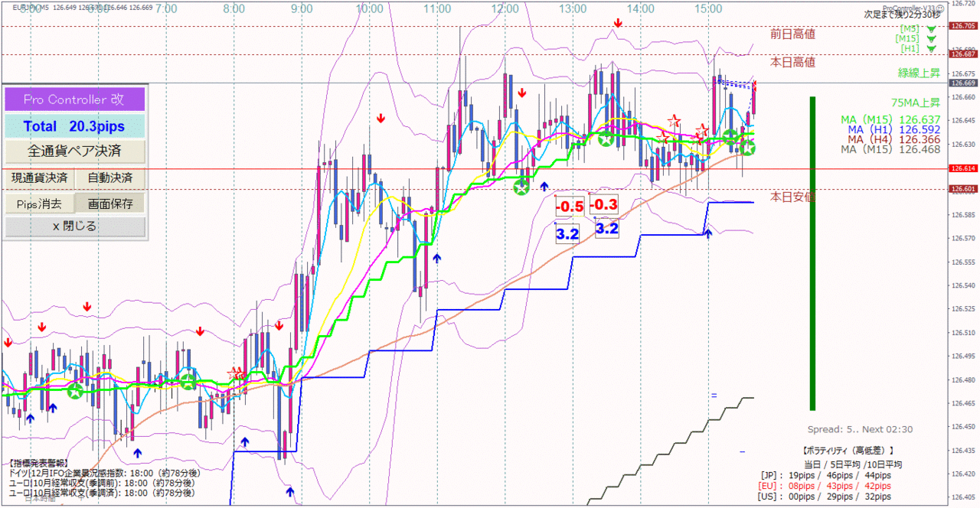Screen dimensions: 980x508
Task: Click the 指標発表警報 heading
Action: pyautogui.click(x=38, y=464)
